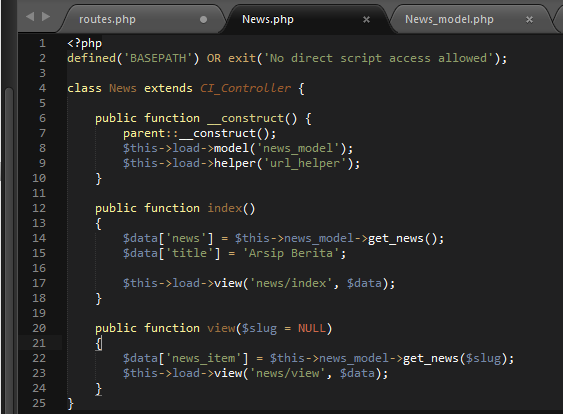Click line number 4 in the gutter
563x414 pixels.
[42, 88]
